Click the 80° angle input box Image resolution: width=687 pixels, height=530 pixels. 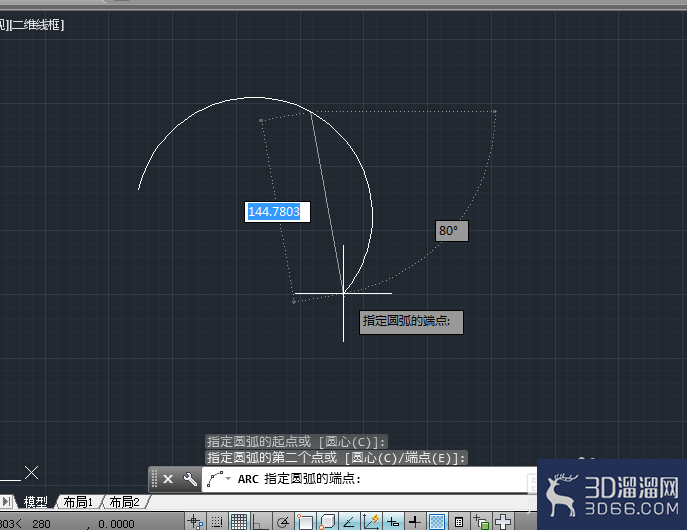pyautogui.click(x=452, y=231)
